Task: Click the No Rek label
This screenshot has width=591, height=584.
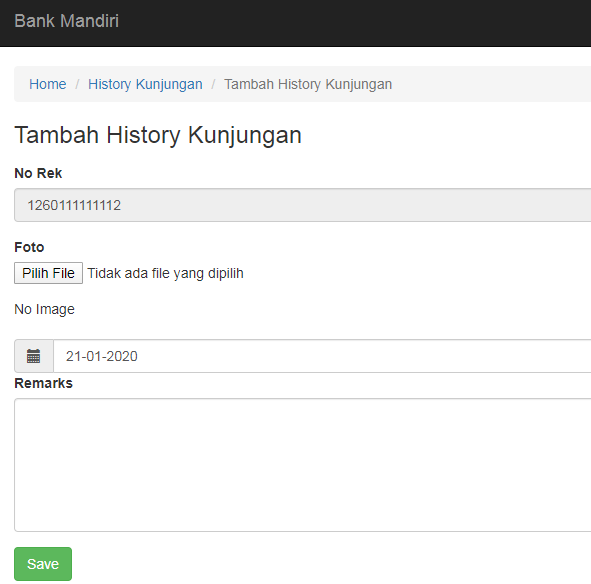Action: tap(38, 173)
